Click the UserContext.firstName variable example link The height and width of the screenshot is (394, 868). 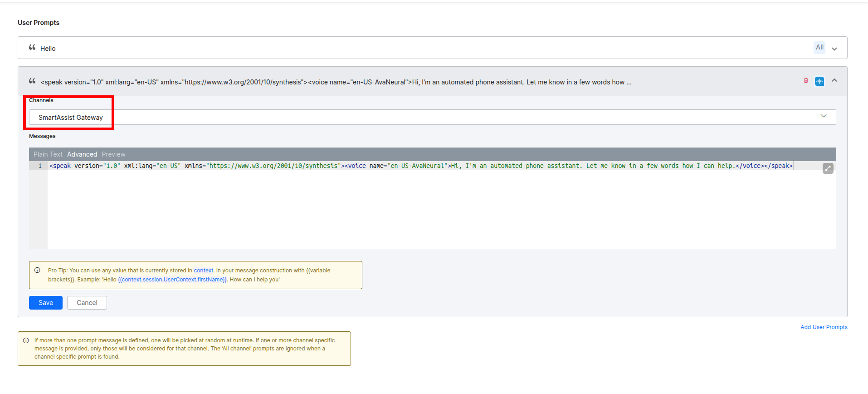172,280
